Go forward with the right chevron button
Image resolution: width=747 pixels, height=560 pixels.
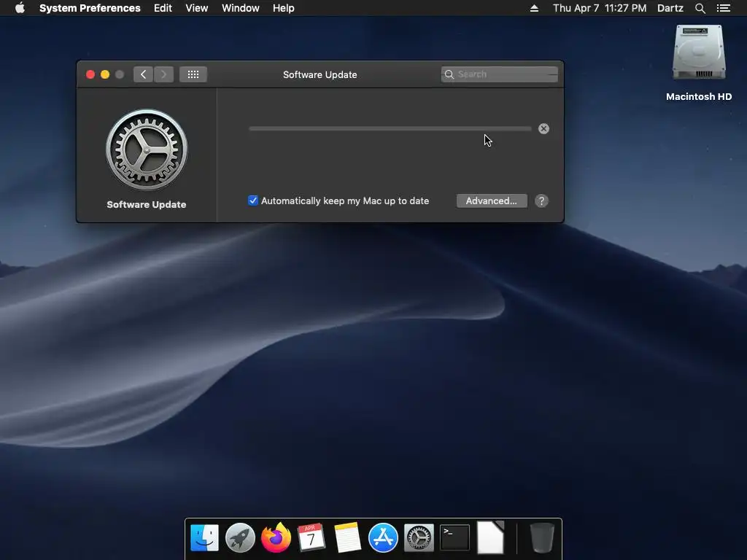click(163, 74)
